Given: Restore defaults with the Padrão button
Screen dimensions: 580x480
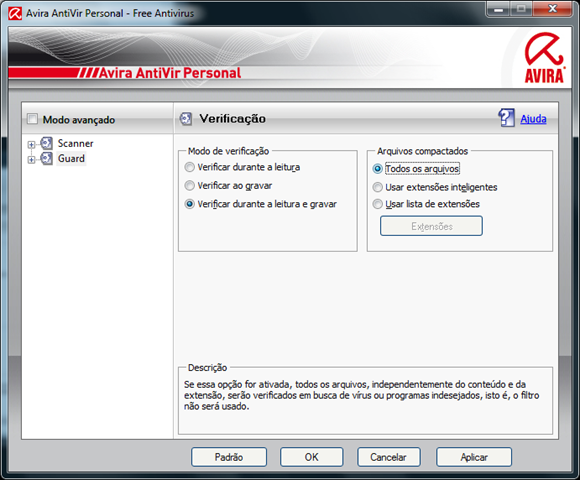Looking at the screenshot, I should point(229,457).
